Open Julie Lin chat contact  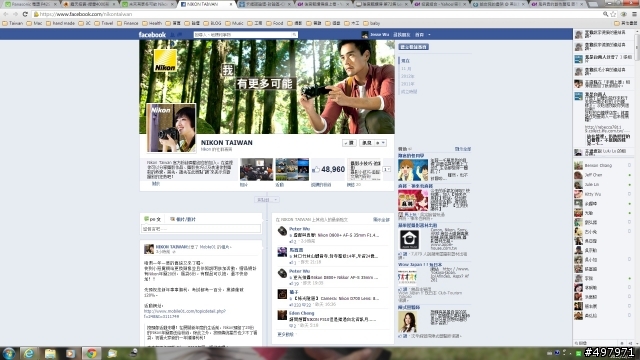(602, 184)
